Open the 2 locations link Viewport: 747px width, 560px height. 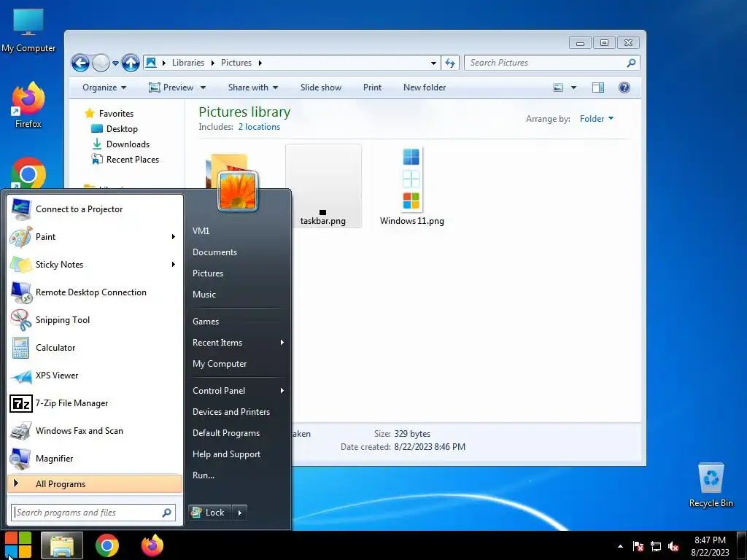point(259,127)
